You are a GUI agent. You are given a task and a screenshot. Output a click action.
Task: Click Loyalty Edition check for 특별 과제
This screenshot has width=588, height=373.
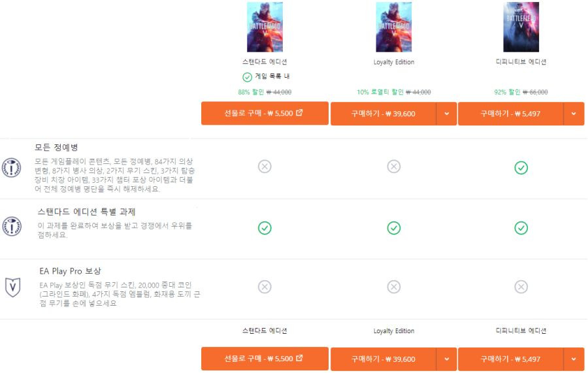(394, 228)
